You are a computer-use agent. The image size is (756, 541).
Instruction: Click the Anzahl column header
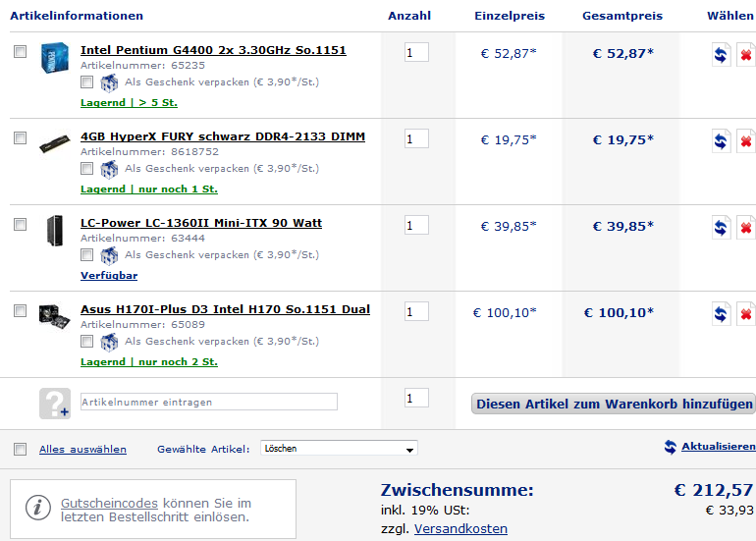point(409,16)
